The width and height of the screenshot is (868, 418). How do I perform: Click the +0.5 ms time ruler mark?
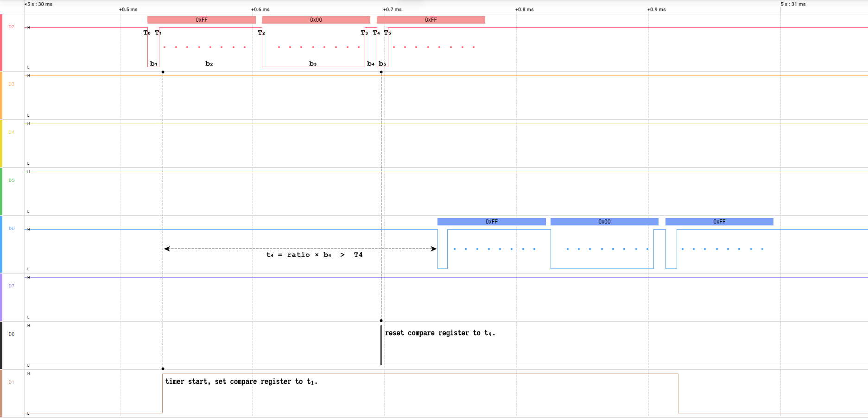click(x=128, y=10)
